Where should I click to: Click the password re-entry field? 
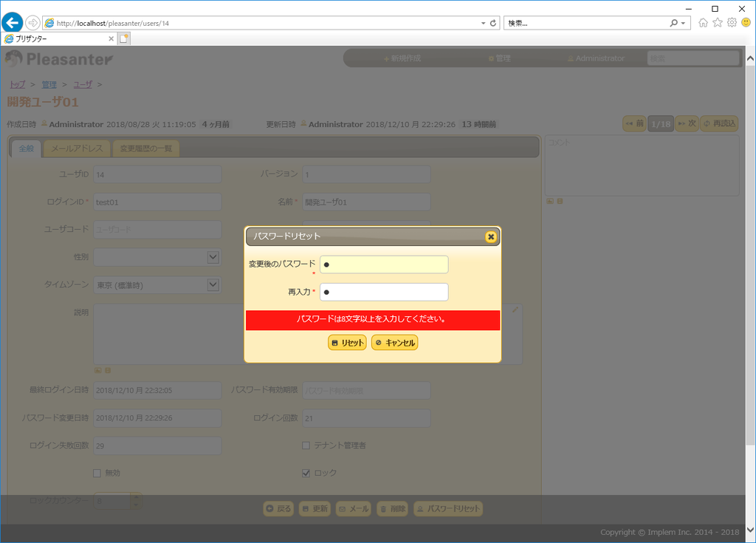[384, 292]
